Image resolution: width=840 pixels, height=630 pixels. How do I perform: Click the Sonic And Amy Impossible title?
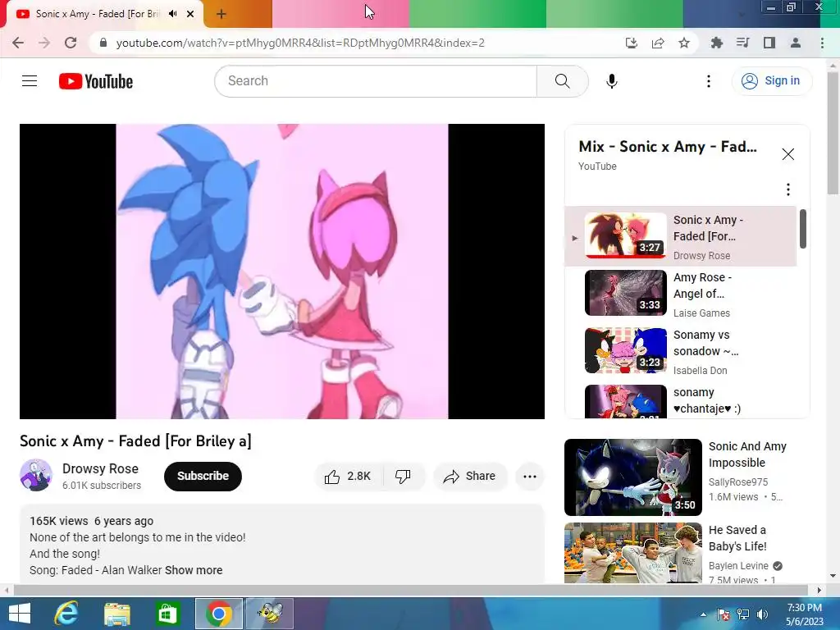click(x=747, y=454)
